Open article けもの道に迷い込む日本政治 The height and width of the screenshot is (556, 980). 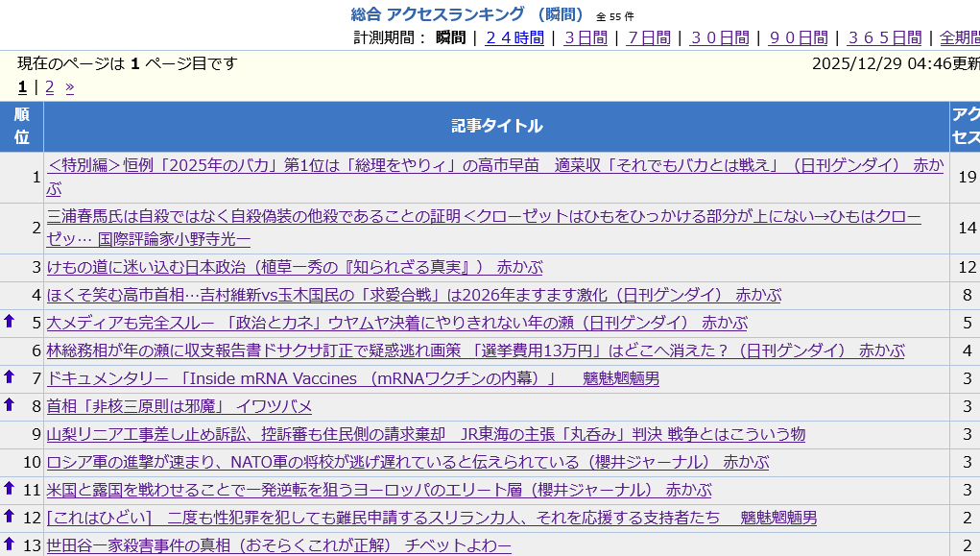click(294, 267)
